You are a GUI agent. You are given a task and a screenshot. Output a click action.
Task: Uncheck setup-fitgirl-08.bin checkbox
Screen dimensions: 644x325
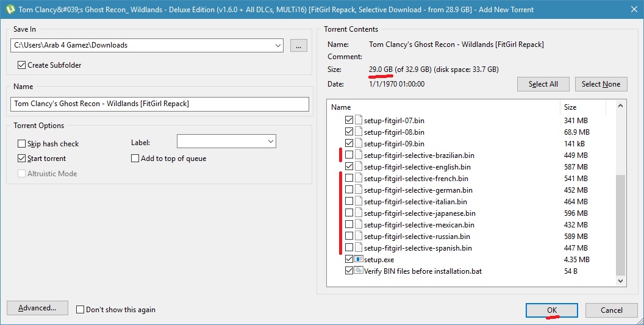click(349, 132)
